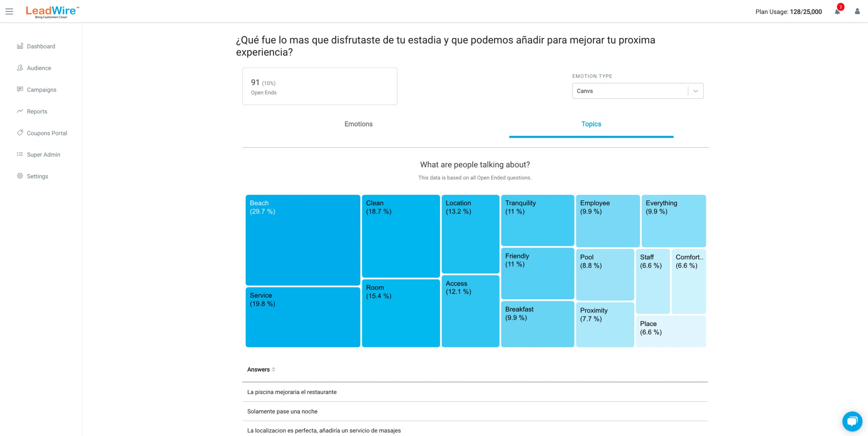Select the Place topic tile

coord(671,331)
